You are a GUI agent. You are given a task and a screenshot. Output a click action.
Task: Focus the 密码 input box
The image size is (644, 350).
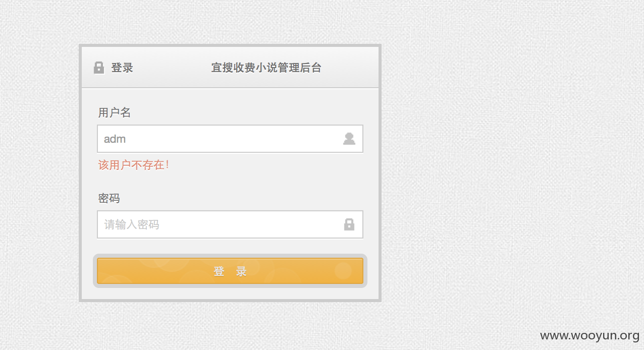230,224
